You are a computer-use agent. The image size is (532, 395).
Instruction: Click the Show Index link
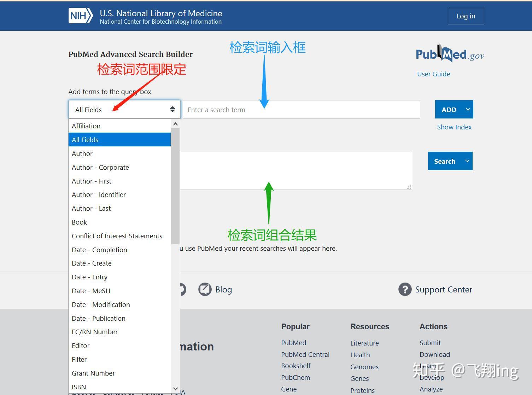(x=454, y=127)
